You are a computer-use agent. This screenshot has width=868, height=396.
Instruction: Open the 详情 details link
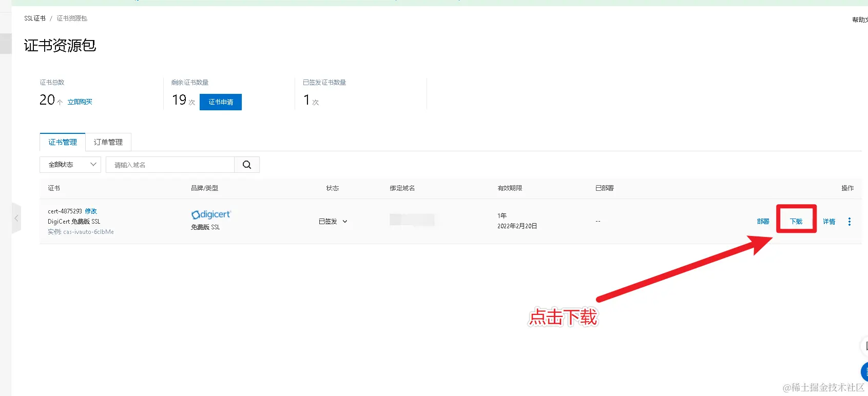coord(829,222)
